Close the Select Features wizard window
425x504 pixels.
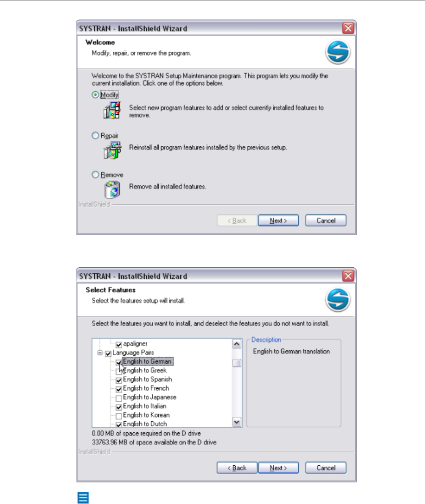(x=348, y=276)
